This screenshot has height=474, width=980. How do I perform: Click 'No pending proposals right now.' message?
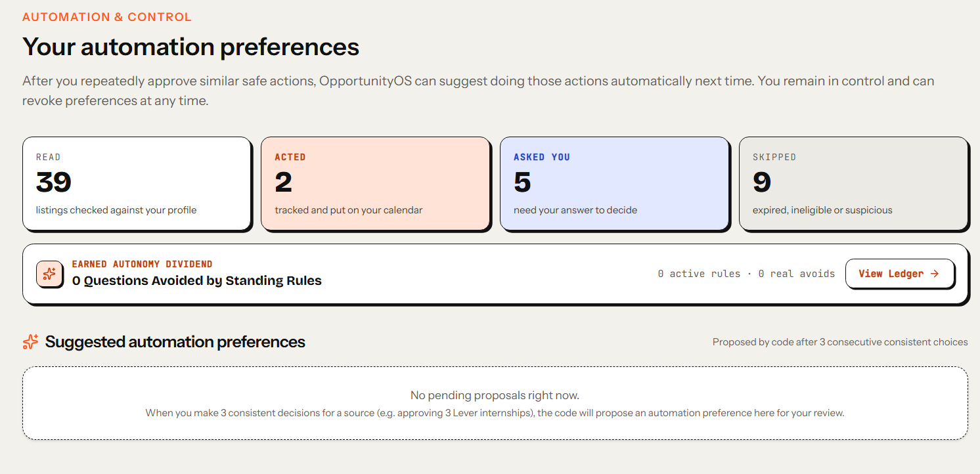tap(495, 395)
